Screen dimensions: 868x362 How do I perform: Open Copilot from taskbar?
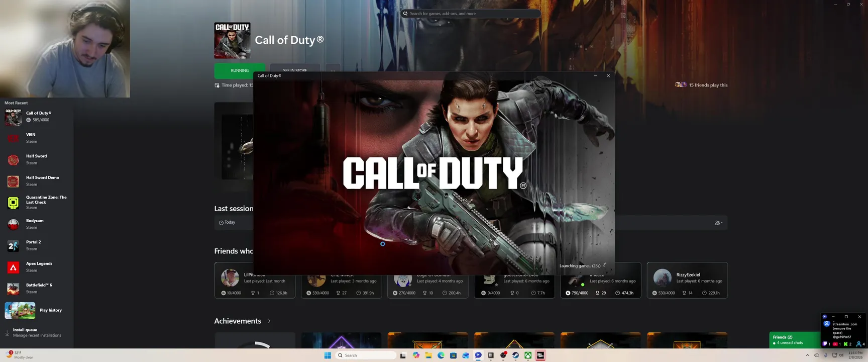coord(416,355)
